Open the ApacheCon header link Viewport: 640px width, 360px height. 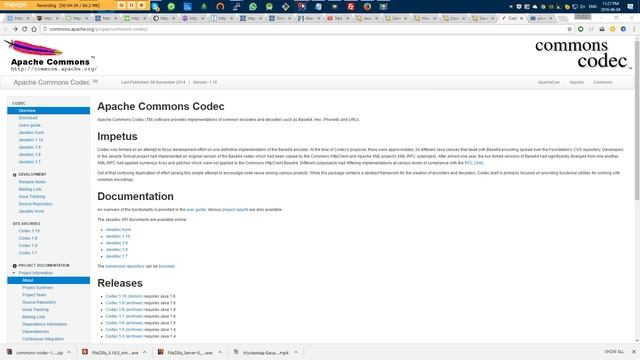(549, 82)
